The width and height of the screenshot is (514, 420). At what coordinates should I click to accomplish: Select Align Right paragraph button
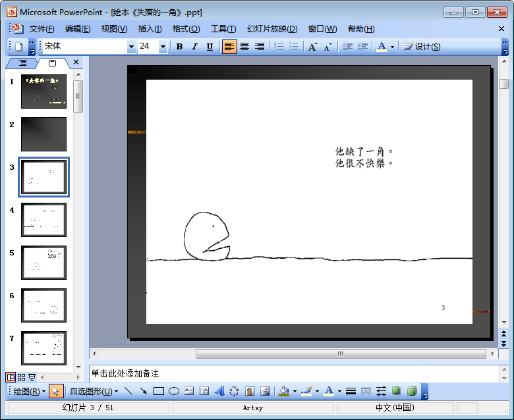(x=260, y=47)
